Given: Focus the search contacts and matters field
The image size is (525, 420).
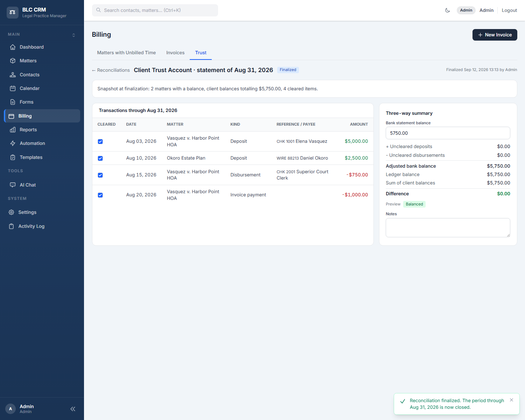Looking at the screenshot, I should click(155, 10).
